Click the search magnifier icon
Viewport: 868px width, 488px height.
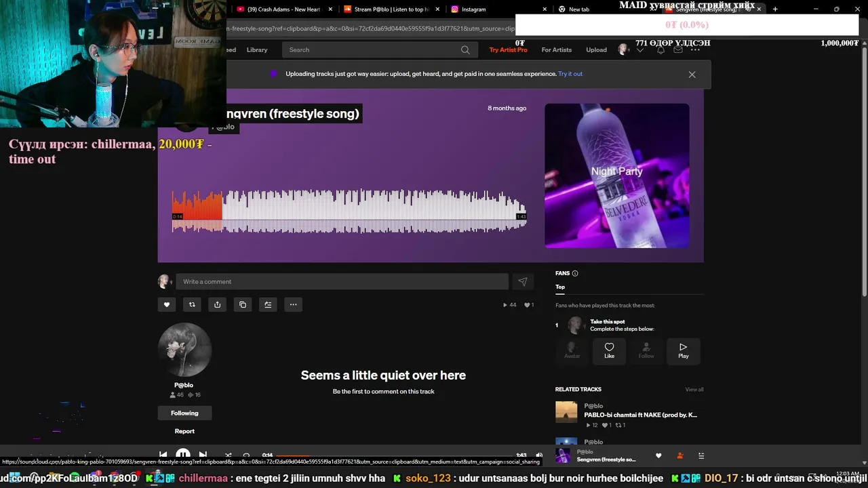click(x=465, y=49)
